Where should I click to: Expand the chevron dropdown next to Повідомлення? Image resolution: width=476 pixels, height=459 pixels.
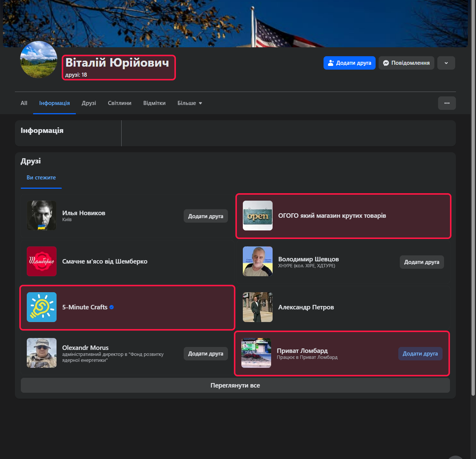[446, 63]
